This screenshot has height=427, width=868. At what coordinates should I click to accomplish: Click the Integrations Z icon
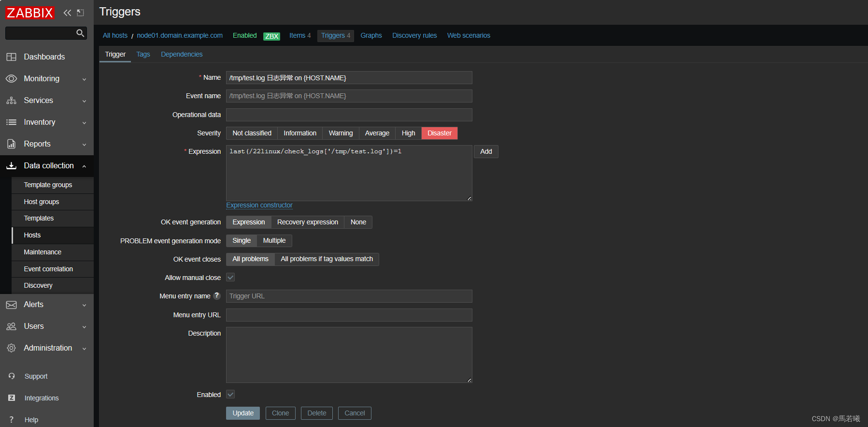(12, 398)
